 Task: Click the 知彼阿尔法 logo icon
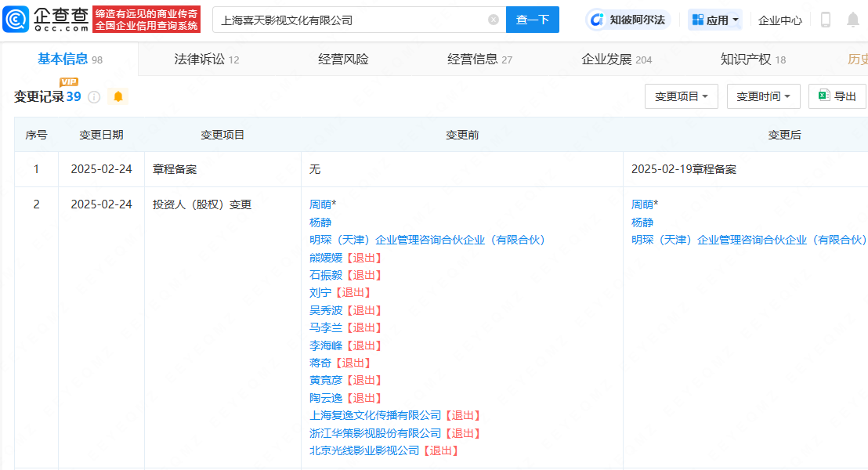596,20
